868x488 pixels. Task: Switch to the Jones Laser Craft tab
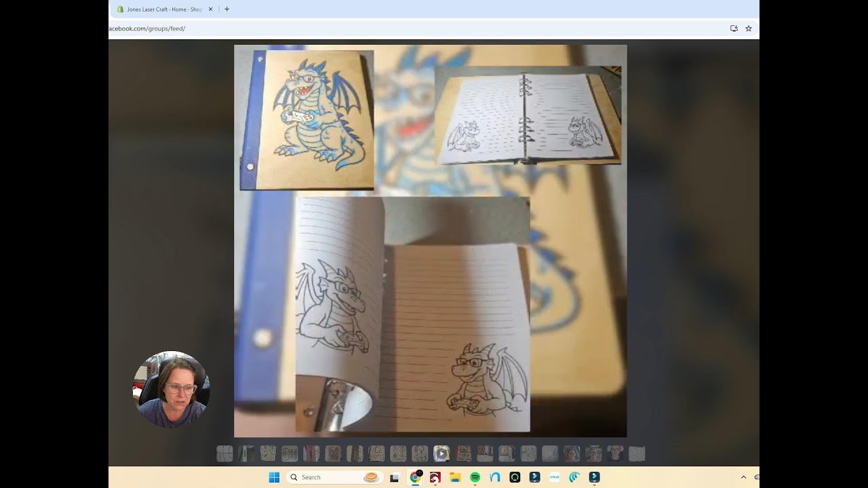164,9
